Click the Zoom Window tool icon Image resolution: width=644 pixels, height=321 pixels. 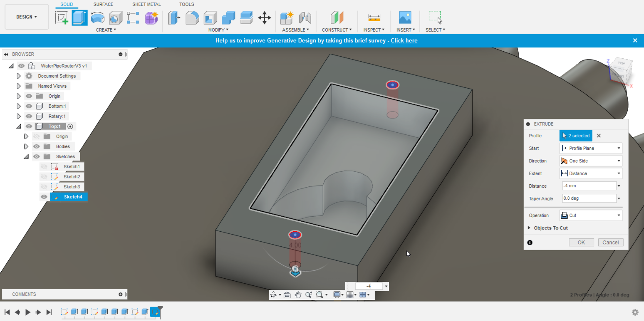coord(320,295)
